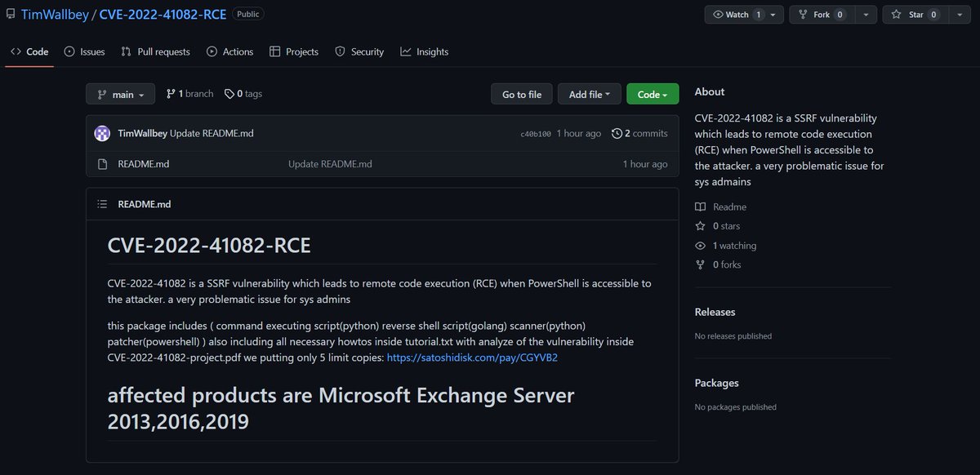The image size is (980, 475).
Task: Click the Actions play icon
Action: (x=212, y=51)
